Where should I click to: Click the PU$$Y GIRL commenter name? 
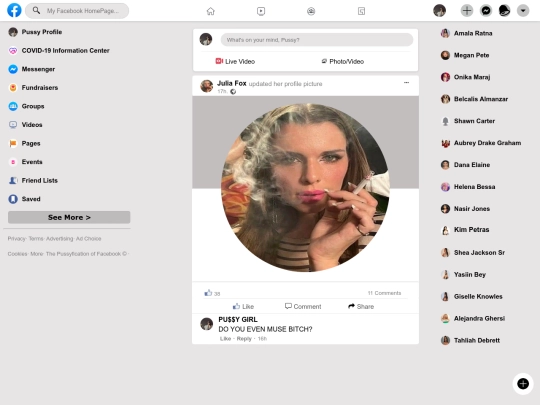click(x=238, y=320)
